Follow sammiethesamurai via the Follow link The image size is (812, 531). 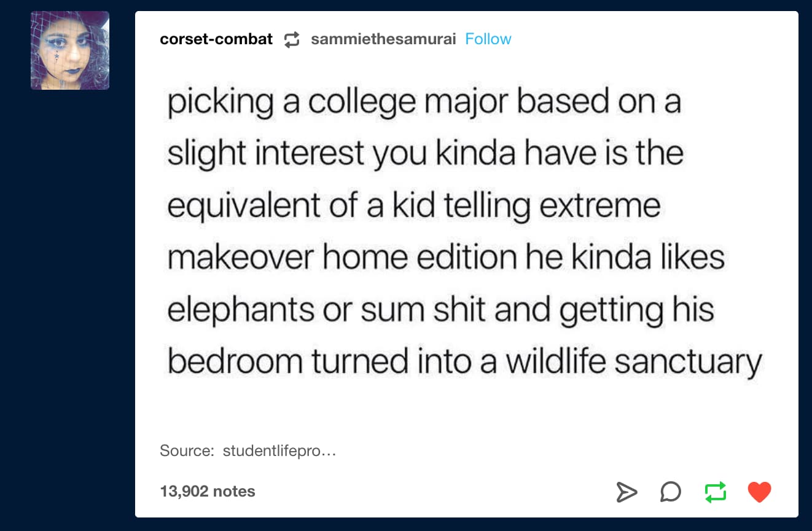click(488, 39)
